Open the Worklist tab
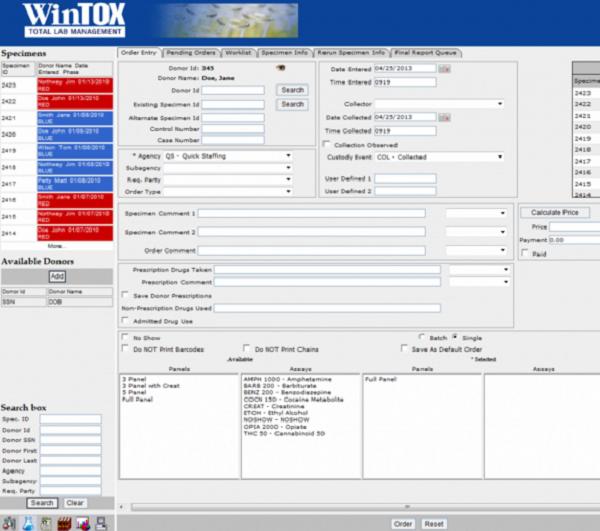600x531 pixels. click(238, 53)
